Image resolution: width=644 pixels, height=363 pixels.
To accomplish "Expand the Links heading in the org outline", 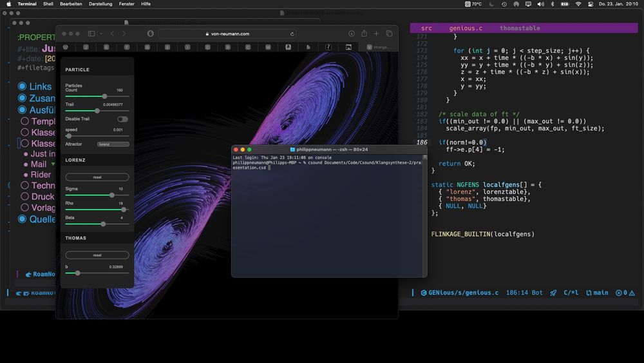I will [40, 86].
